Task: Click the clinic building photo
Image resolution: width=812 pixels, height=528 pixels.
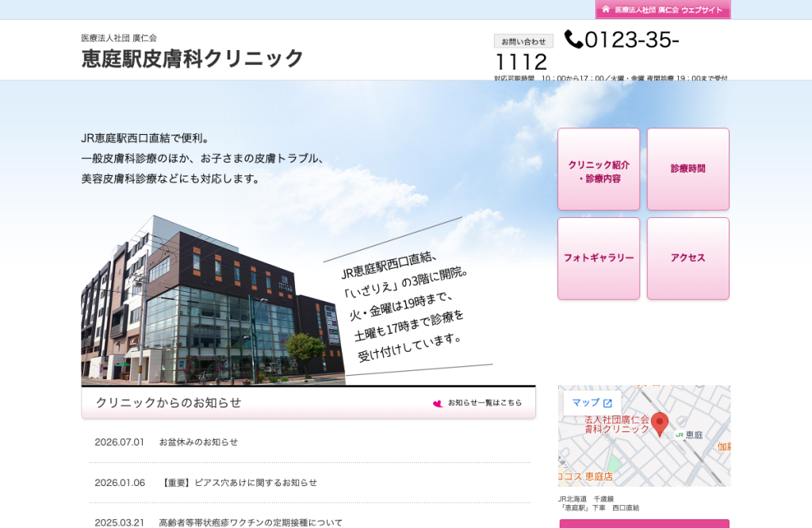Action: pyautogui.click(x=213, y=300)
